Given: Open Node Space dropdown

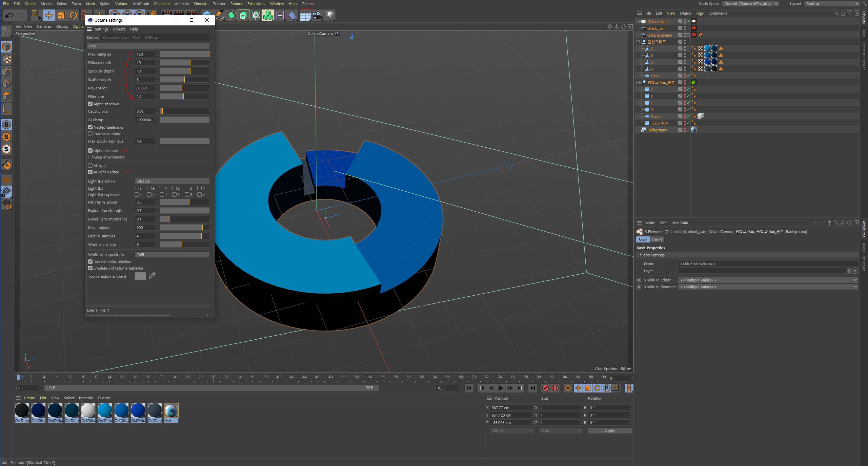Looking at the screenshot, I should (750, 4).
